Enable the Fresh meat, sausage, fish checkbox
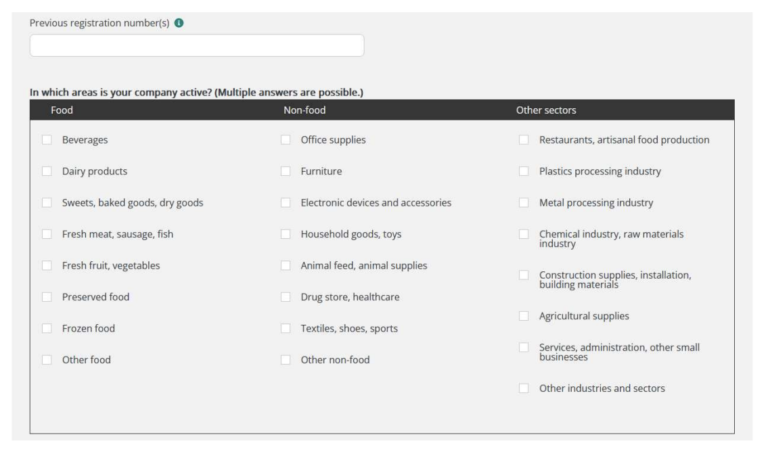Image resolution: width=768 pixels, height=454 pixels. tap(47, 234)
